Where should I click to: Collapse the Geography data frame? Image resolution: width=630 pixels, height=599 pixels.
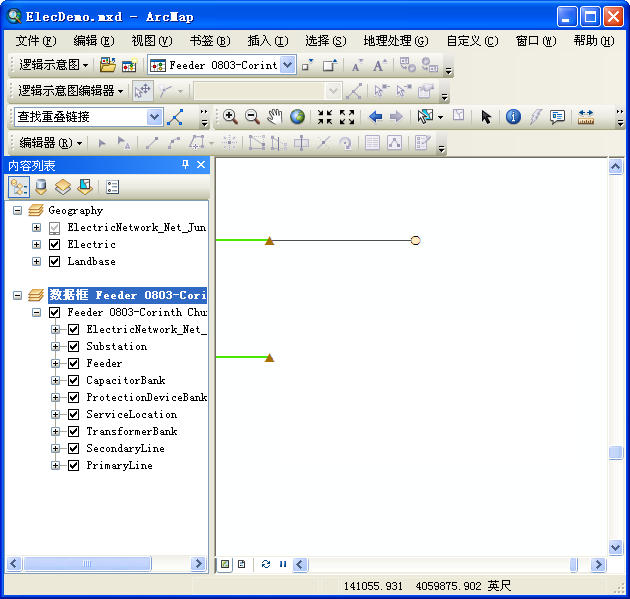tap(17, 211)
